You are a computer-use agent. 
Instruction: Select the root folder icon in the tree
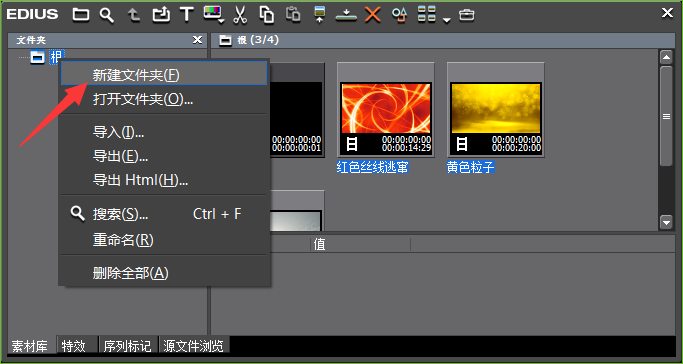click(37, 57)
